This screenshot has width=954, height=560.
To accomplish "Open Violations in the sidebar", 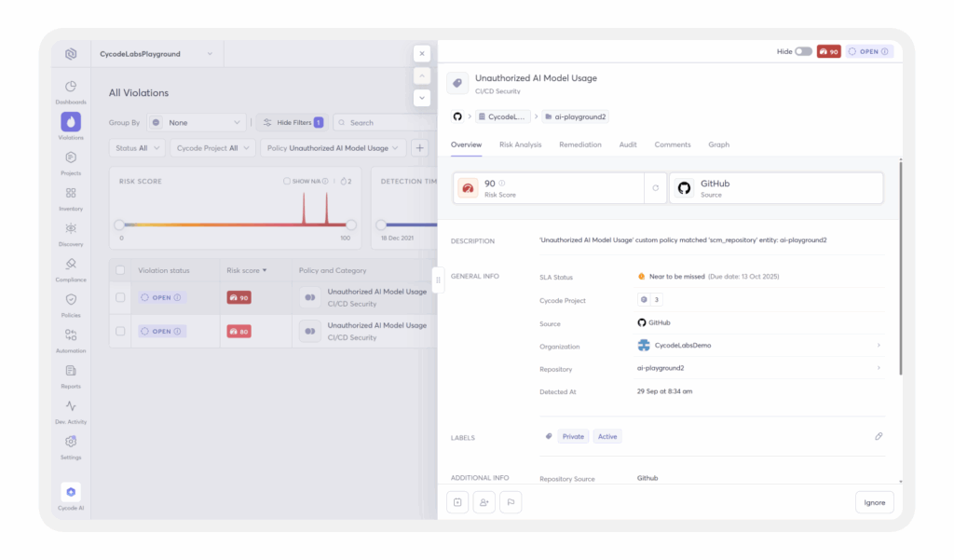I will 71,122.
